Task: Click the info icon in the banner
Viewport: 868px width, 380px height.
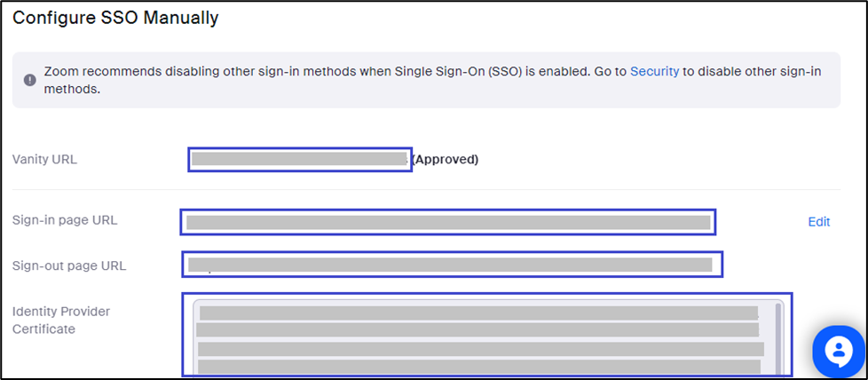Action: tap(30, 80)
